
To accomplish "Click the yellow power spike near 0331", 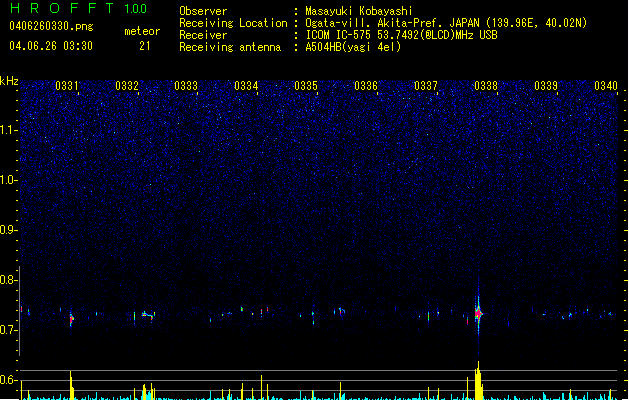I will [71, 385].
